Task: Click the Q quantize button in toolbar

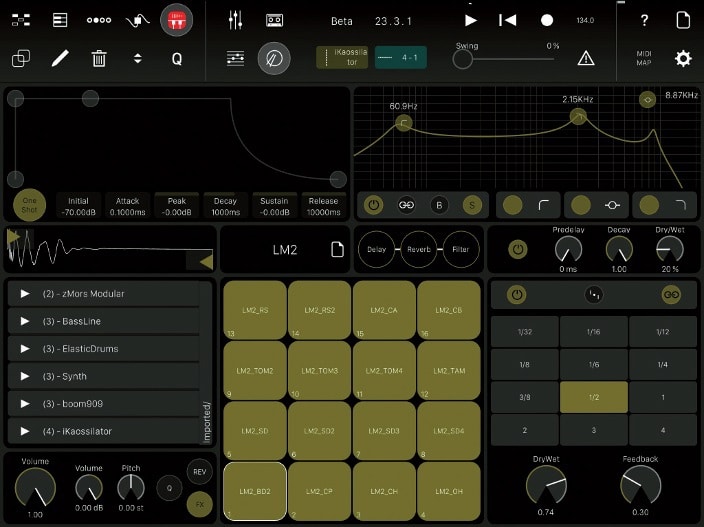Action: 177,59
